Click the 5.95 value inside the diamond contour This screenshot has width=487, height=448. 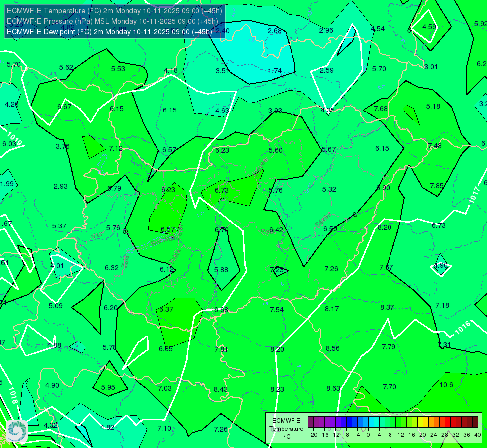click(108, 387)
